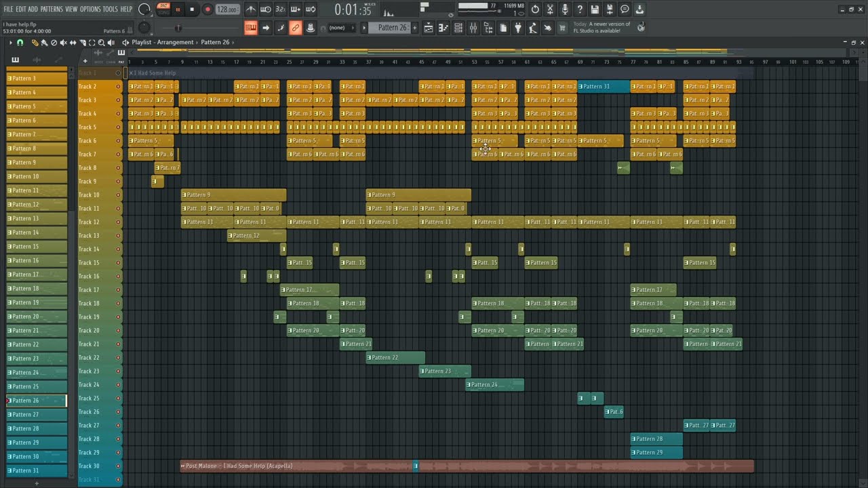The width and height of the screenshot is (868, 488).
Task: Mute Track 2 using its dot button
Action: click(119, 87)
